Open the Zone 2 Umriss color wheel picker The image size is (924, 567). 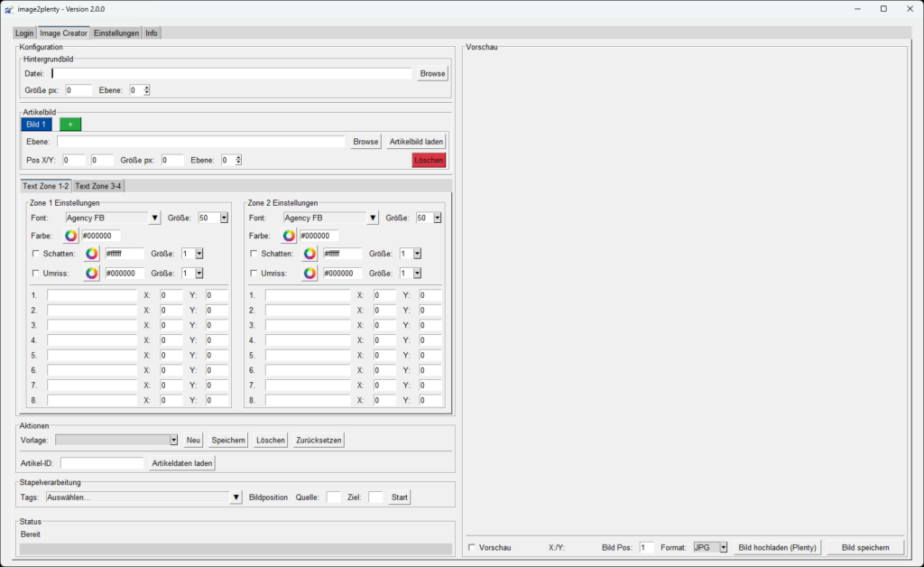(310, 274)
